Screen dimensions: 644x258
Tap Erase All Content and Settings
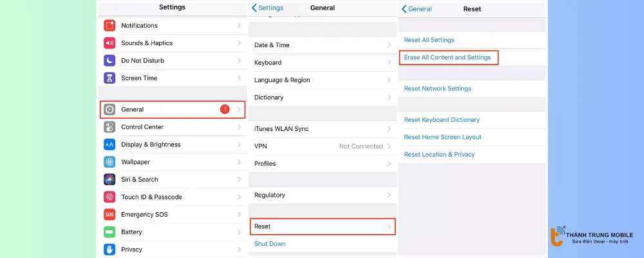[x=448, y=57]
